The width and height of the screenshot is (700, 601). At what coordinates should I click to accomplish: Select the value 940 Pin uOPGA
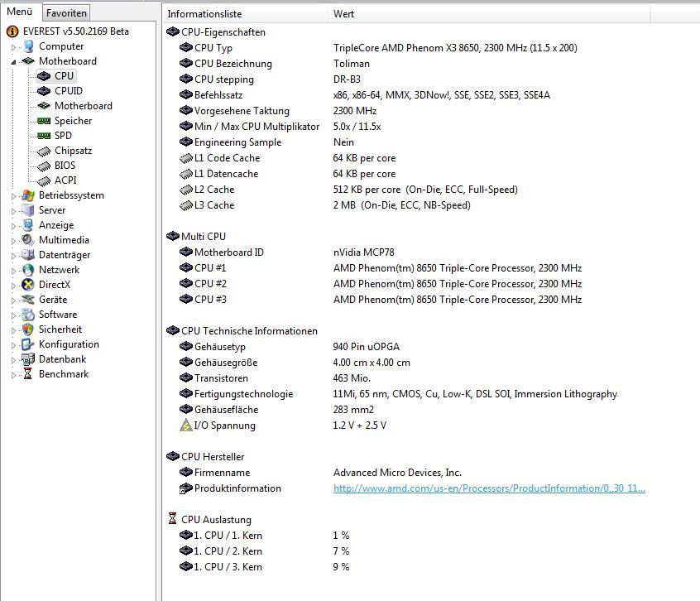366,347
